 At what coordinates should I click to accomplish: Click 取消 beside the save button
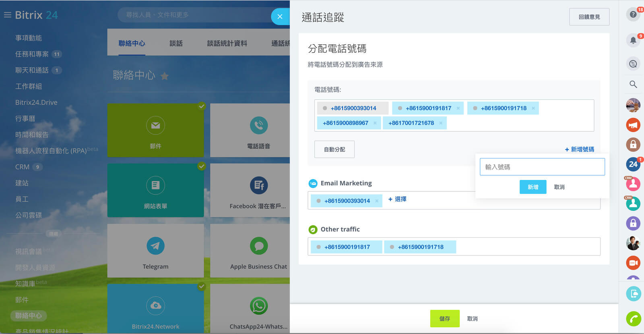click(473, 319)
